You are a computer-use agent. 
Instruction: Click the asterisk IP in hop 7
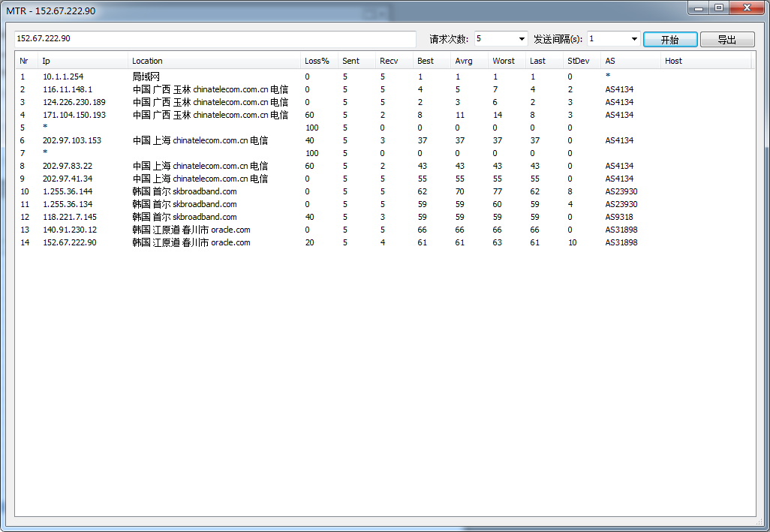(45, 152)
